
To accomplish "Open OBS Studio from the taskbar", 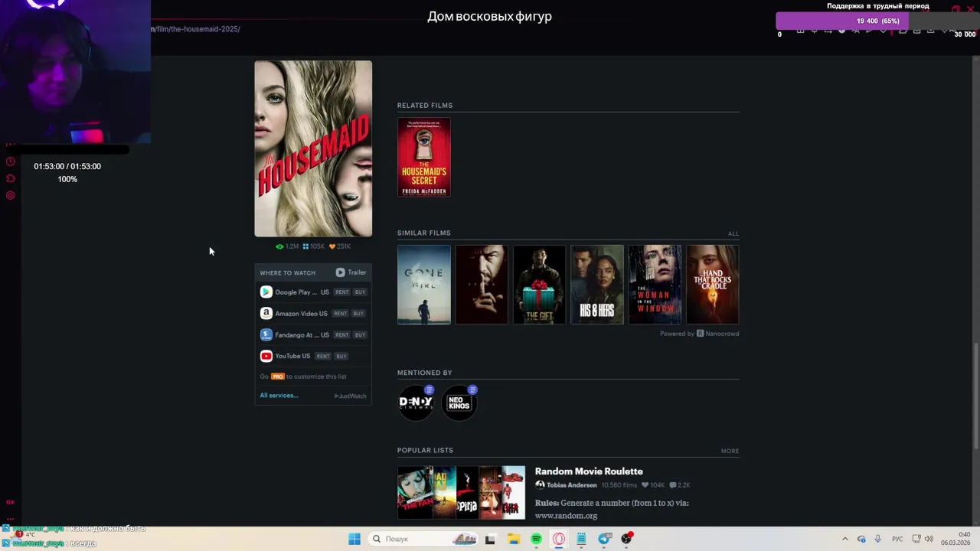I will coord(627,539).
